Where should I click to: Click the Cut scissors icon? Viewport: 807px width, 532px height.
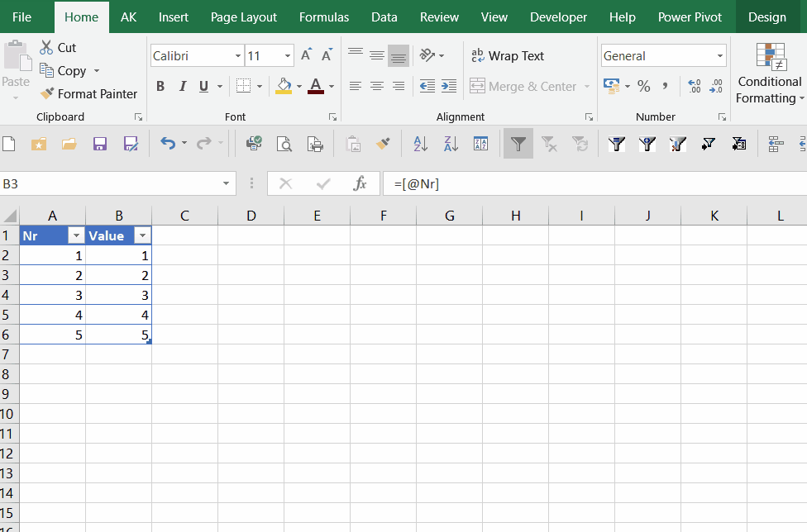[x=46, y=47]
